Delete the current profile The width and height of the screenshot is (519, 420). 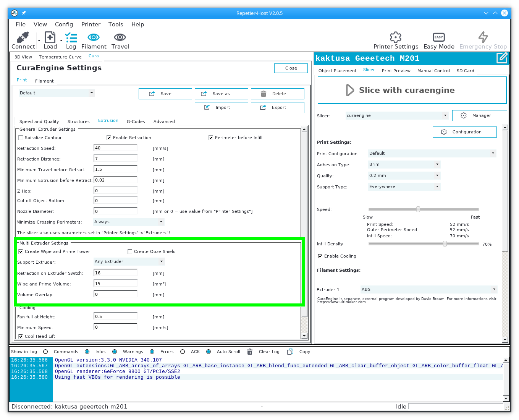click(x=278, y=94)
